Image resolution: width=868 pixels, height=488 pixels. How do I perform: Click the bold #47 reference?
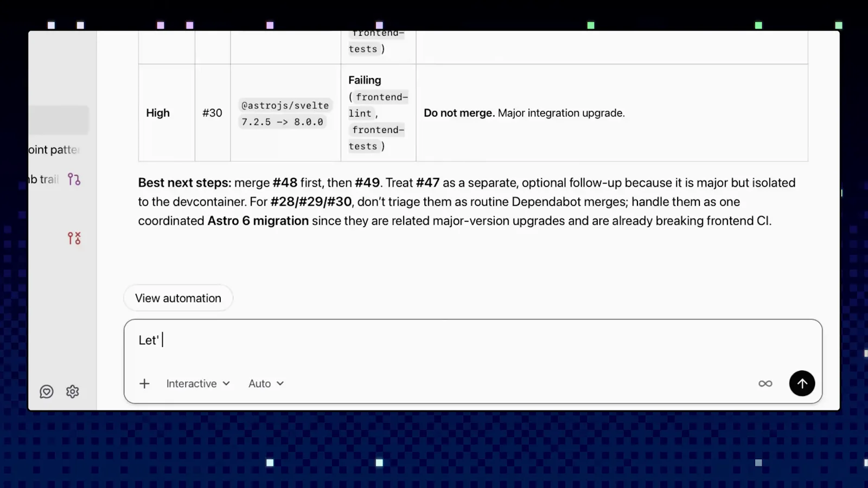427,183
